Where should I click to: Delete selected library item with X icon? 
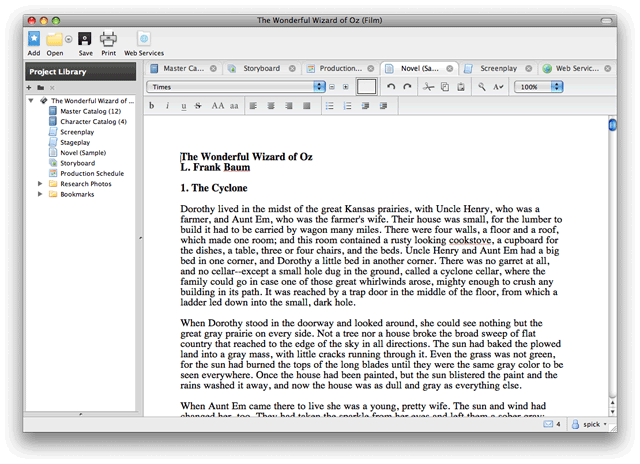(x=52, y=88)
